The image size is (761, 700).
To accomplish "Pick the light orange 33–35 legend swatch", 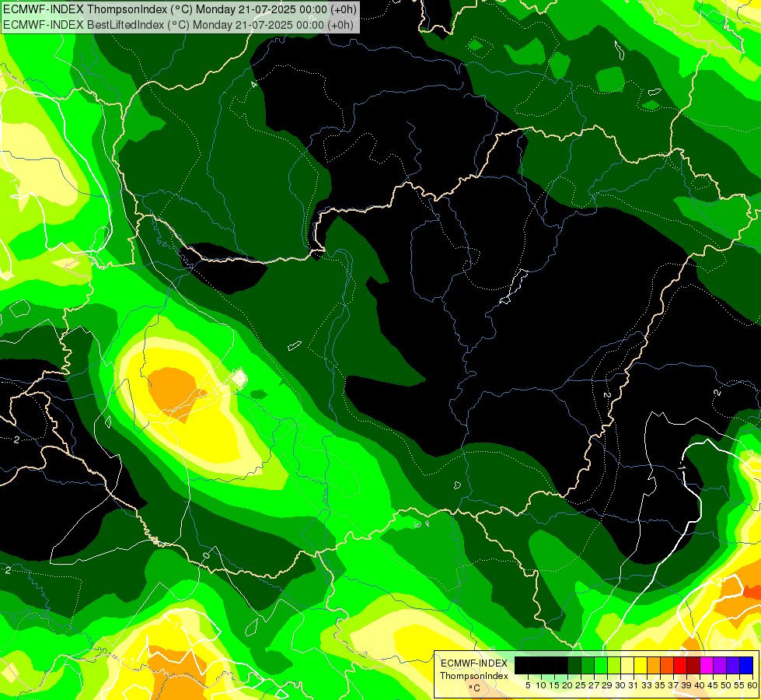I will tap(654, 665).
